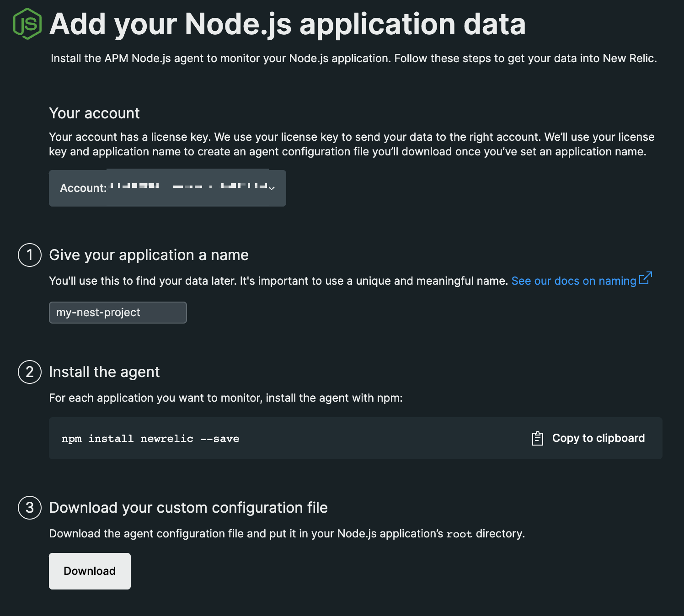Click the Download your custom configuration file heading

click(188, 508)
